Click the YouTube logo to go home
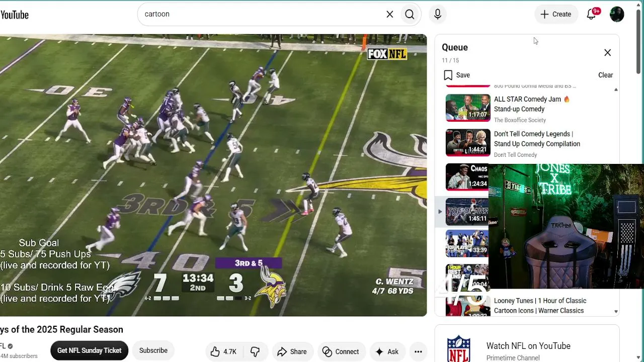 point(15,15)
